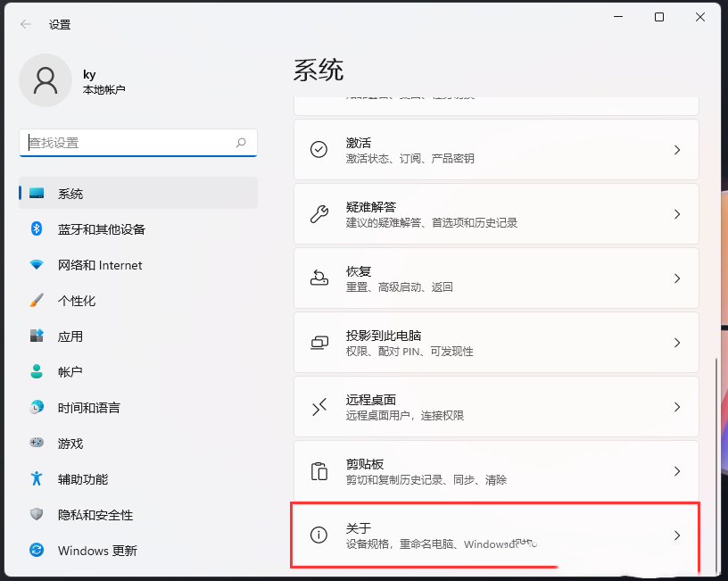
Task: Click the remote desktop icon beside 远程桌面
Action: click(318, 407)
